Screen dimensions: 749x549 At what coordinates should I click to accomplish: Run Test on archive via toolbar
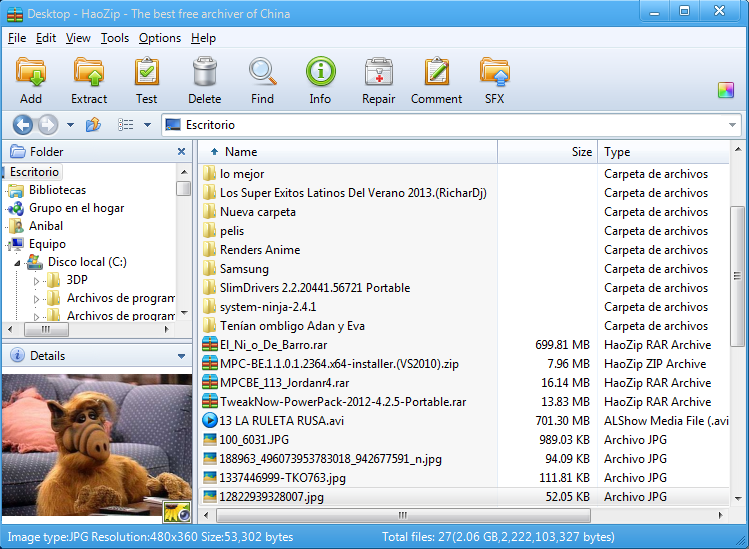tap(147, 72)
